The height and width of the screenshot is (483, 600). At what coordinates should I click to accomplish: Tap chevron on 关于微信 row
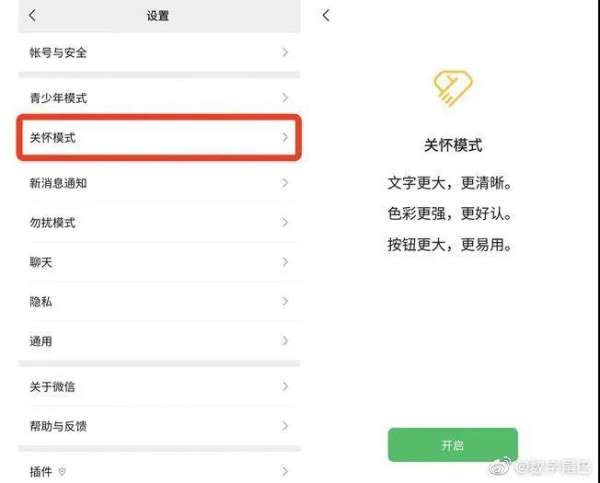pos(285,387)
